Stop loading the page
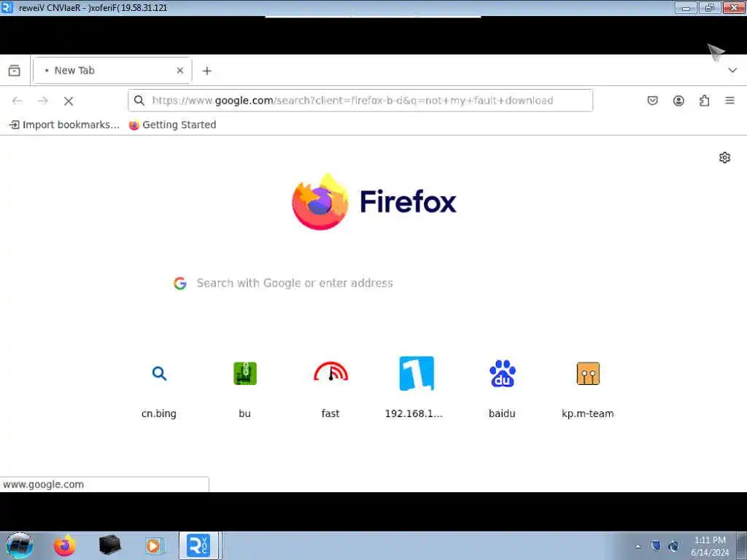The image size is (747, 560). point(69,101)
